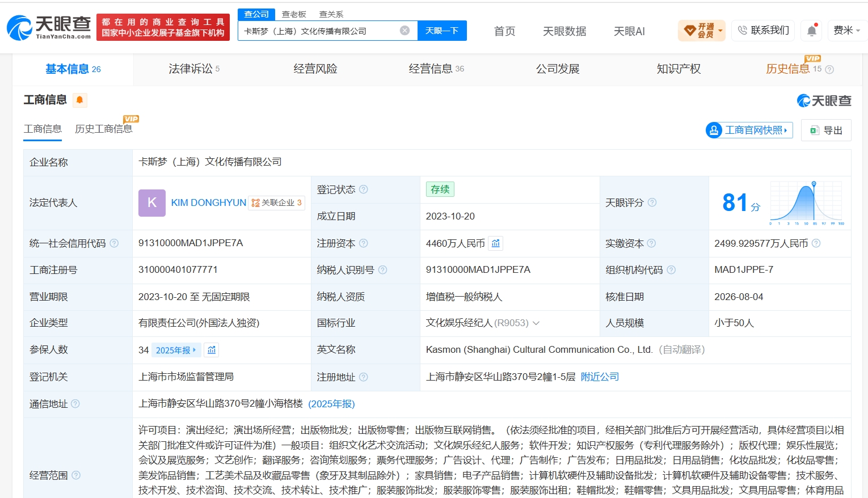Click the red promotional banner 都在用的商业查询工具
This screenshot has height=498, width=868.
click(x=163, y=27)
